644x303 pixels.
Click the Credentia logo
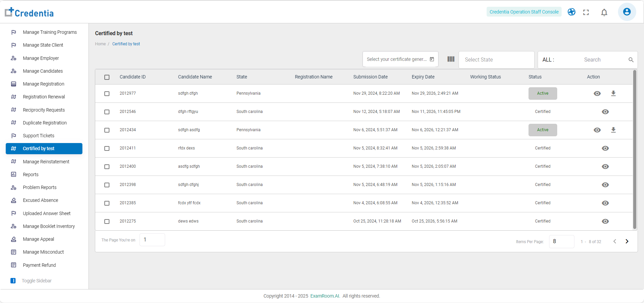[x=29, y=13]
